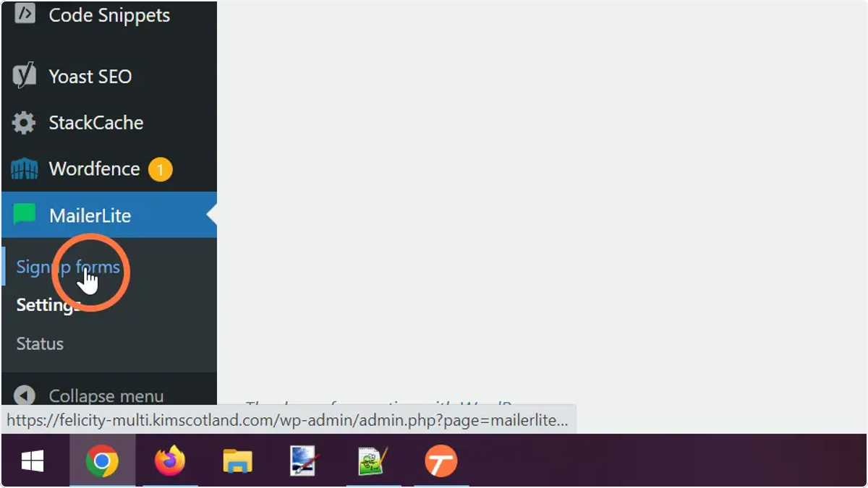
Task: Click the Wordfence notification badge
Action: click(x=160, y=169)
